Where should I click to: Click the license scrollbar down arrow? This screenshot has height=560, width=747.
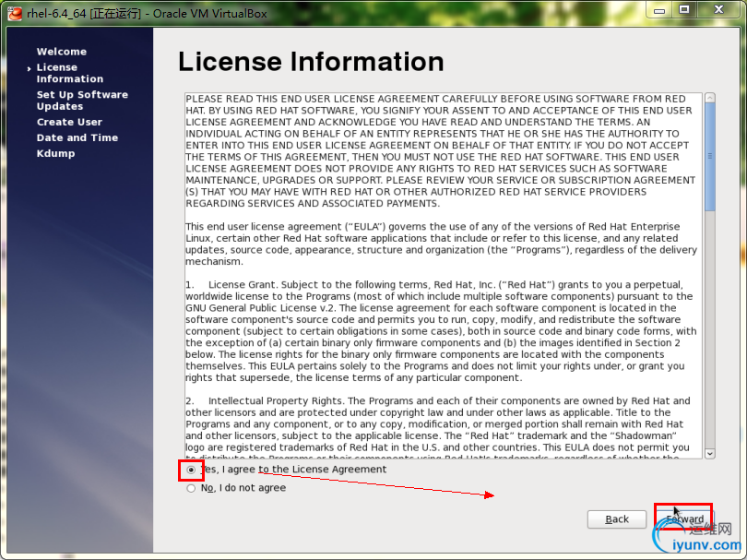pos(710,454)
